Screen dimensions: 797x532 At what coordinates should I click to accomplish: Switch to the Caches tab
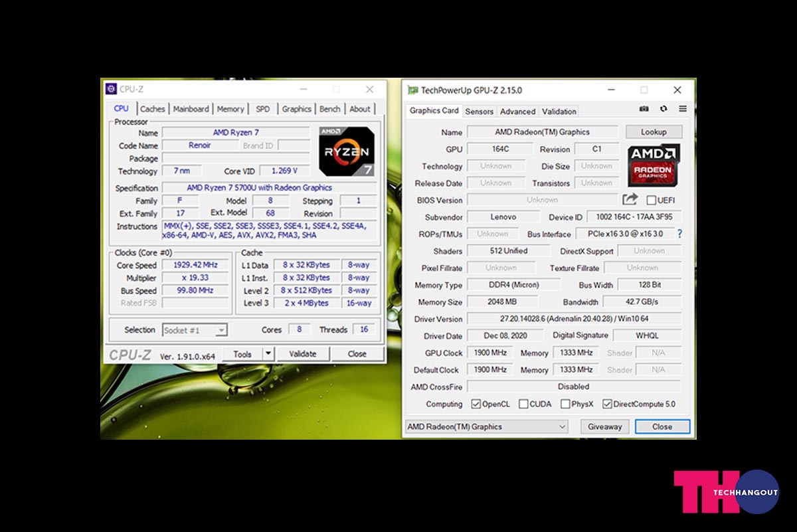click(x=153, y=109)
